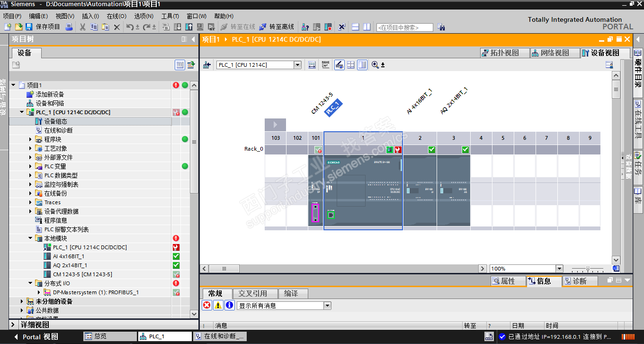
Task: Expand the 工艺对象 tree node
Action: pos(31,148)
